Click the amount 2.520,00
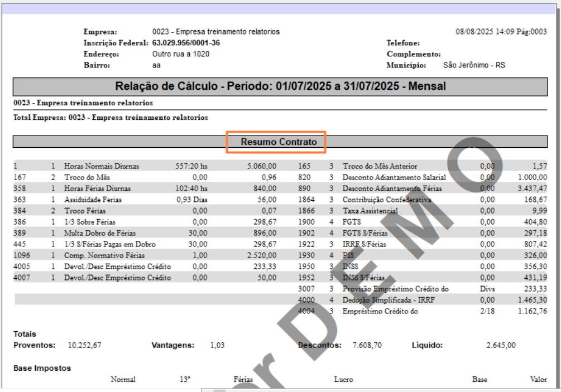This screenshot has height=392, width=561. (x=262, y=255)
